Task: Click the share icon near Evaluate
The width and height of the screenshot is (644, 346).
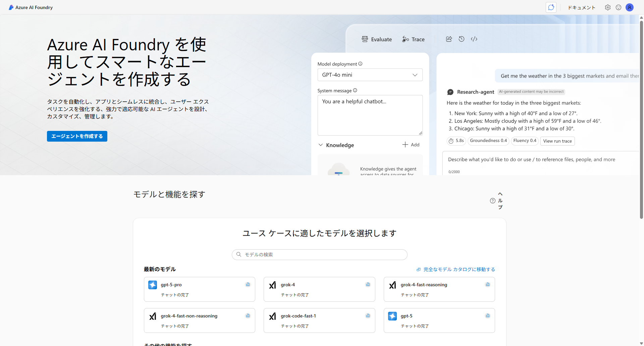Action: click(449, 39)
